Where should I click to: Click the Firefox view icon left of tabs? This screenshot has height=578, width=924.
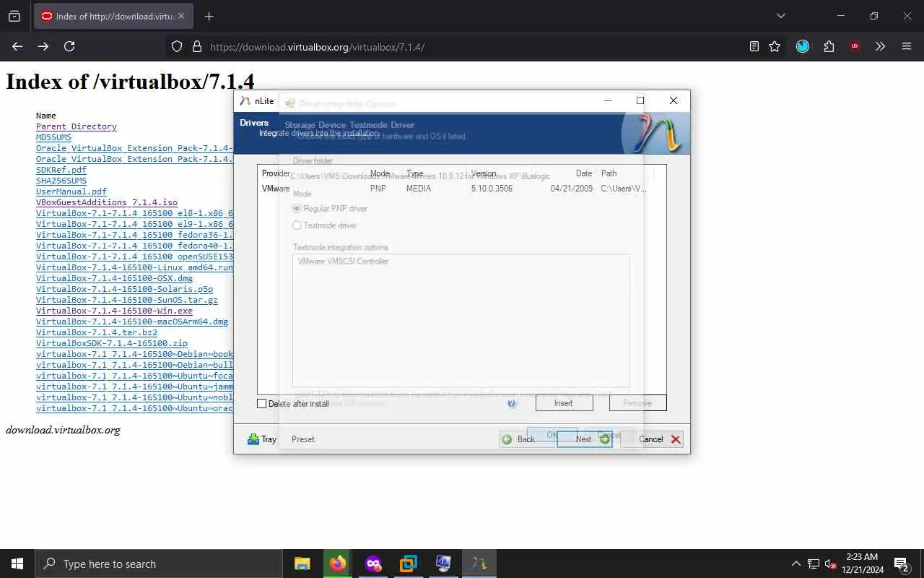pos(14,16)
